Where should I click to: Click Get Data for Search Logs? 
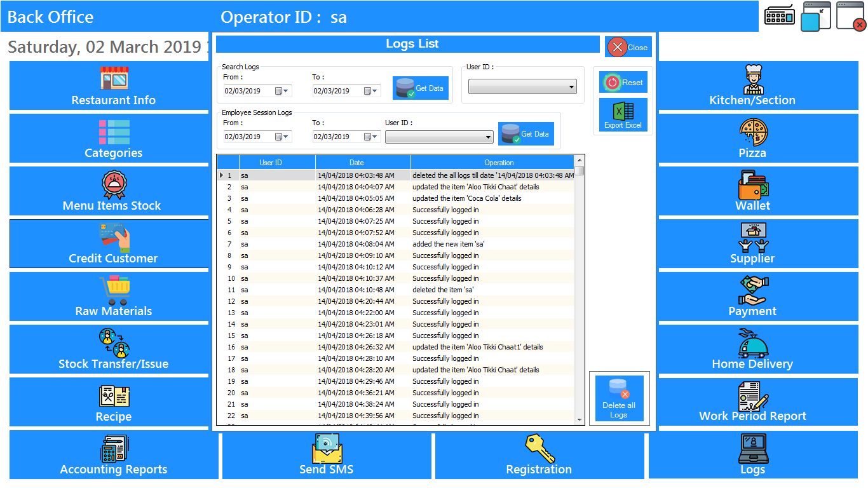[419, 88]
